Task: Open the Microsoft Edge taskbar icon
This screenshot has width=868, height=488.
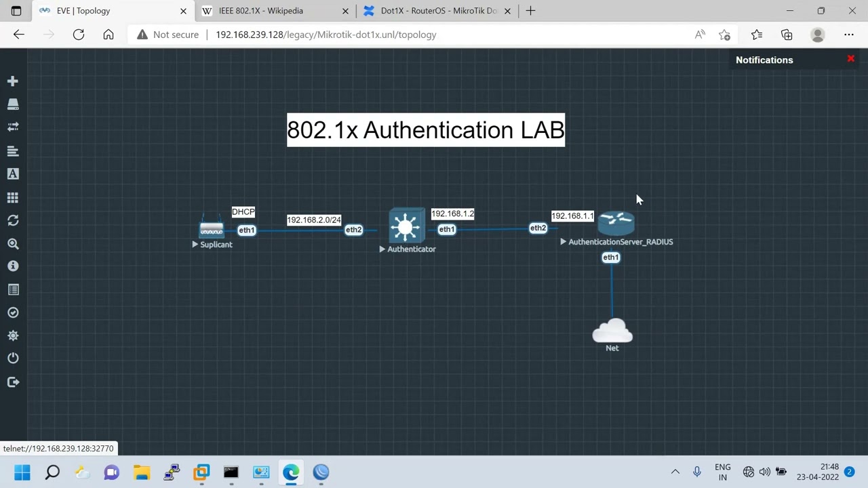Action: tap(291, 472)
